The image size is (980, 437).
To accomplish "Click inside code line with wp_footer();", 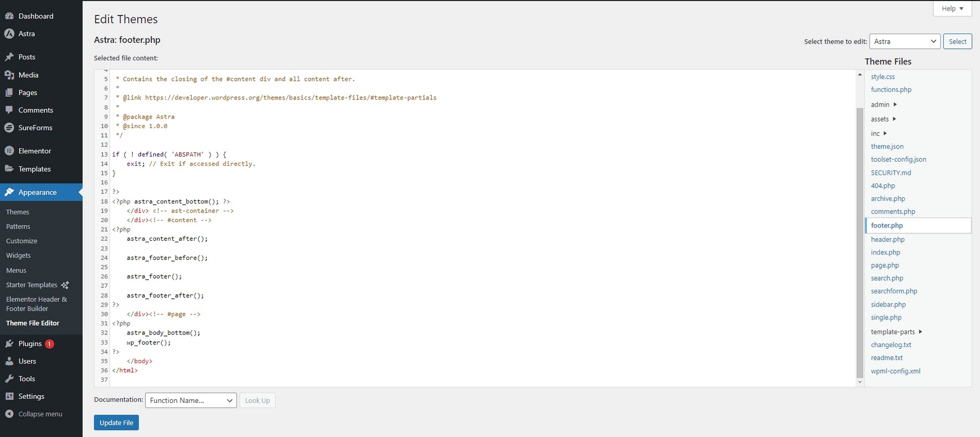I will (149, 342).
